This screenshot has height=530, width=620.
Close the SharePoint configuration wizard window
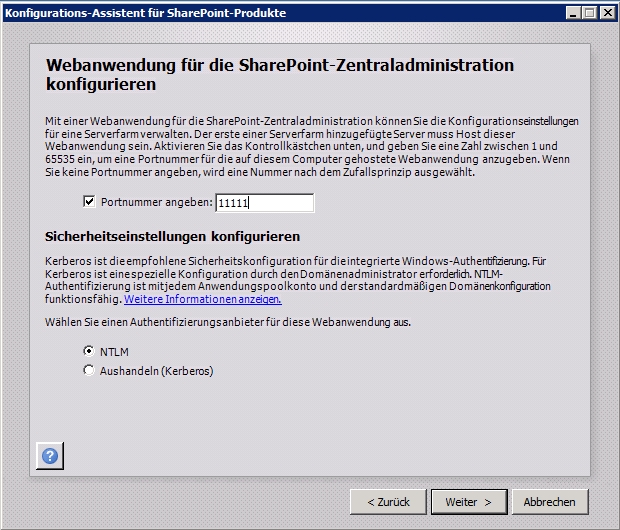(x=608, y=13)
